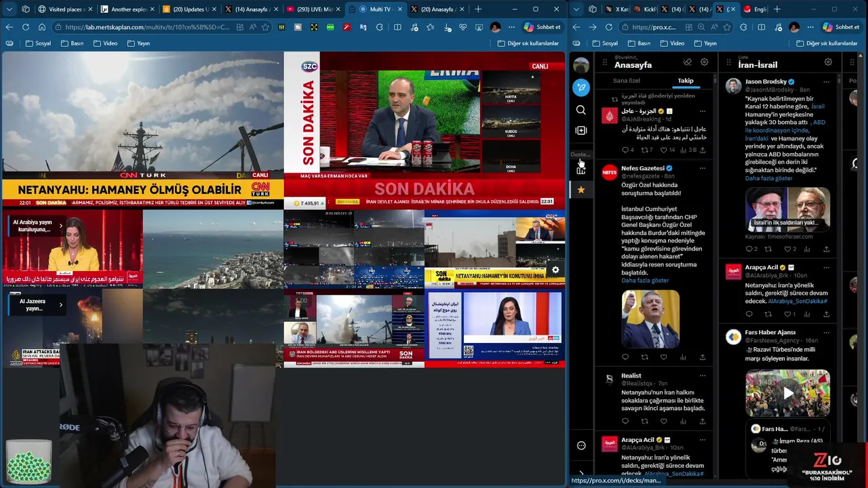Open more menu on Fars Haber Ajansı post
868x488 pixels.
[x=826, y=332]
